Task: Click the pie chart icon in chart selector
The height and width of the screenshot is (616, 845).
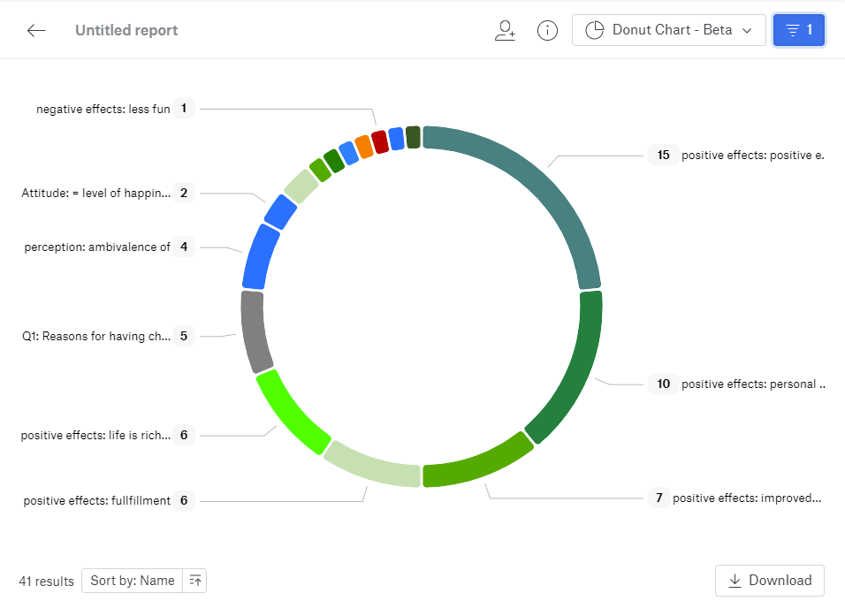Action: pos(596,30)
